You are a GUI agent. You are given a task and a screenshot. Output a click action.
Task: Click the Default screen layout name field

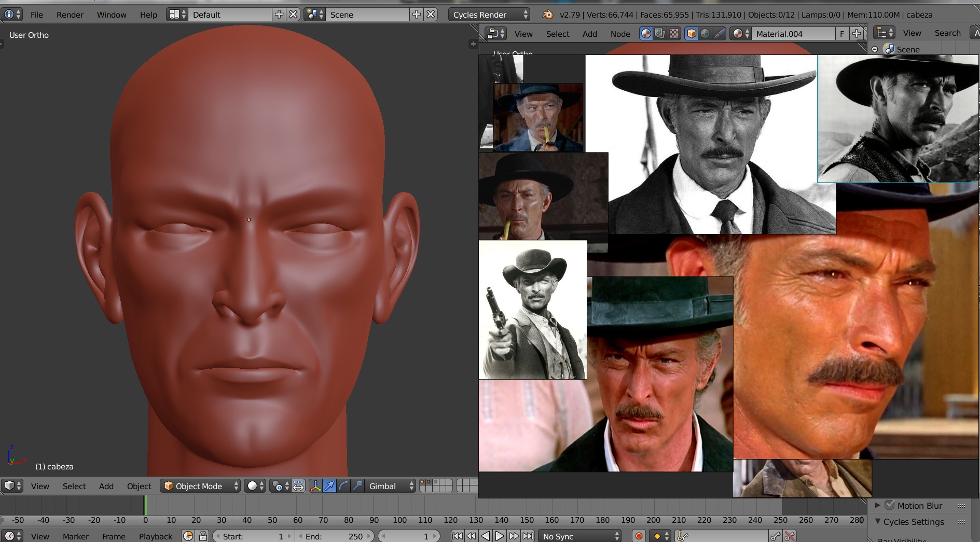(x=230, y=15)
